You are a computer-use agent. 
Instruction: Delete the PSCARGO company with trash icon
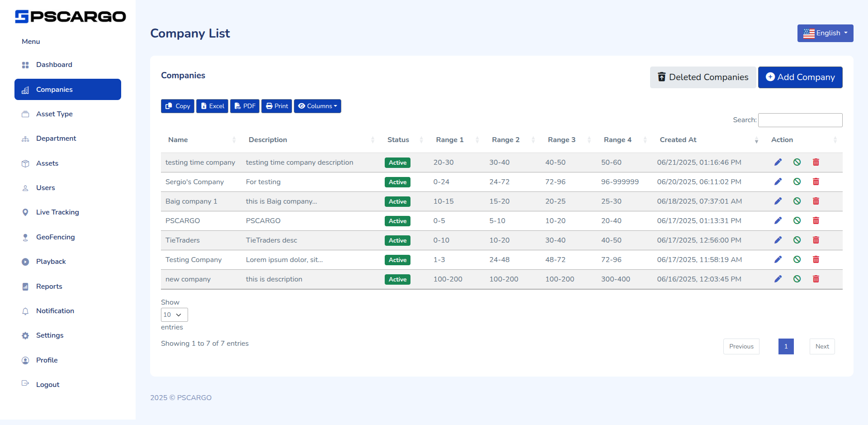coord(816,220)
